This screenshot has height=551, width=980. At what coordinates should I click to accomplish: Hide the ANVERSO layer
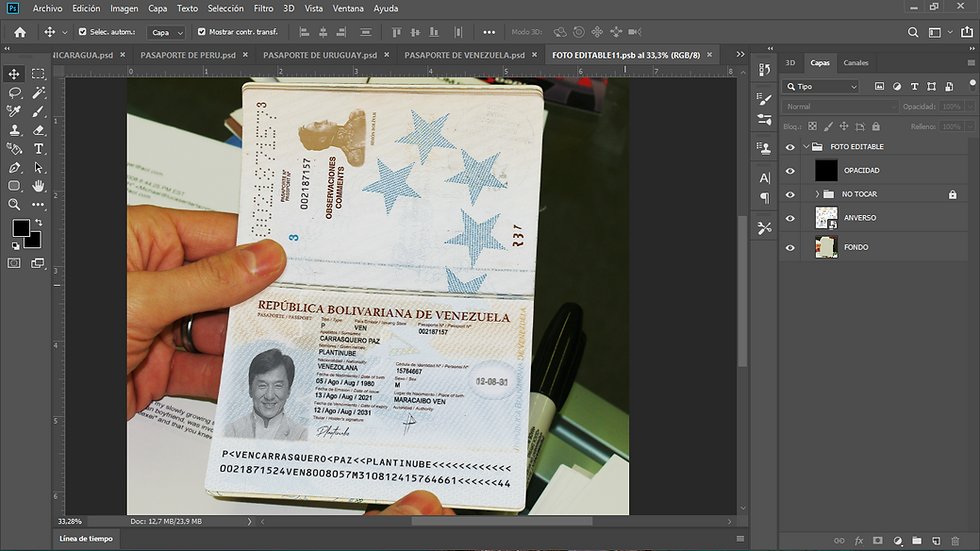pyautogui.click(x=790, y=218)
